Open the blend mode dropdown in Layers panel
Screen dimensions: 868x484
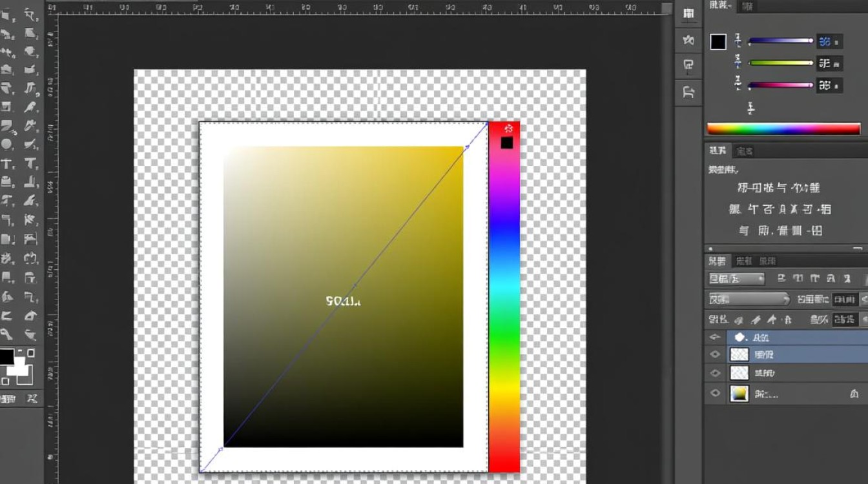[749, 299]
